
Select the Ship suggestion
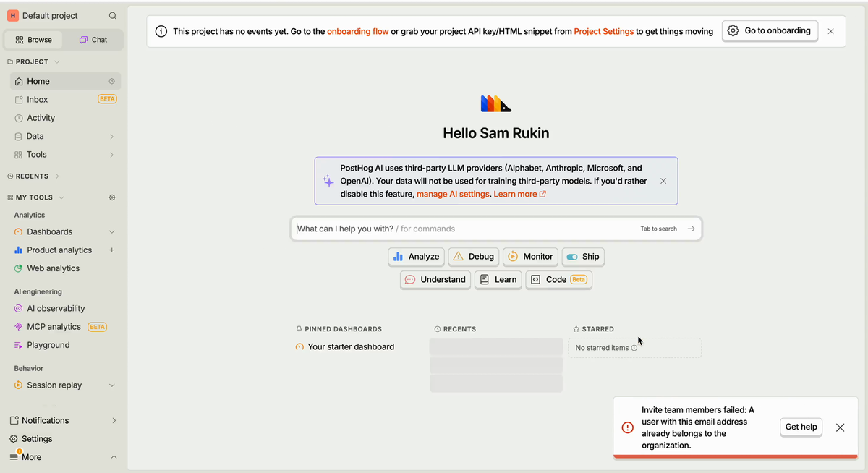point(583,257)
